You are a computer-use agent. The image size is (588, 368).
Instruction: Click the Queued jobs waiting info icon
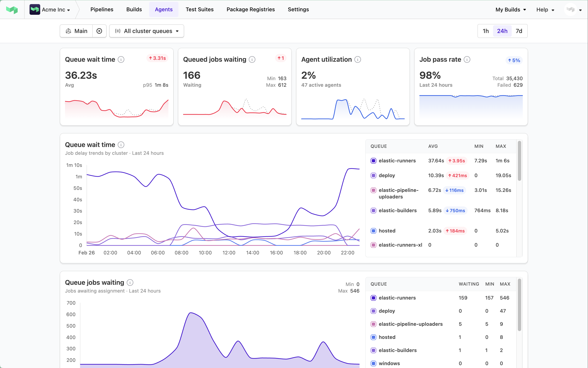click(x=252, y=59)
